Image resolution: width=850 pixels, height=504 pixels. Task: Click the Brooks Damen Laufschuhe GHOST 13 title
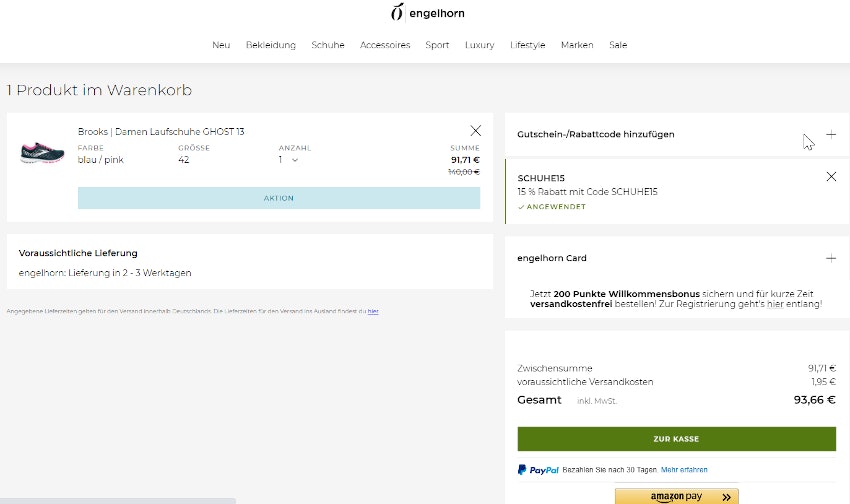click(x=161, y=132)
